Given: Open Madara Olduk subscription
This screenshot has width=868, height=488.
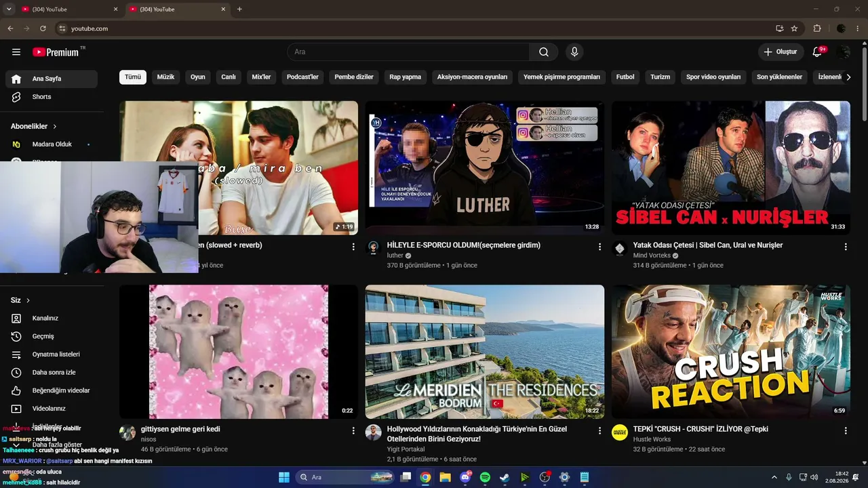Looking at the screenshot, I should tap(52, 144).
